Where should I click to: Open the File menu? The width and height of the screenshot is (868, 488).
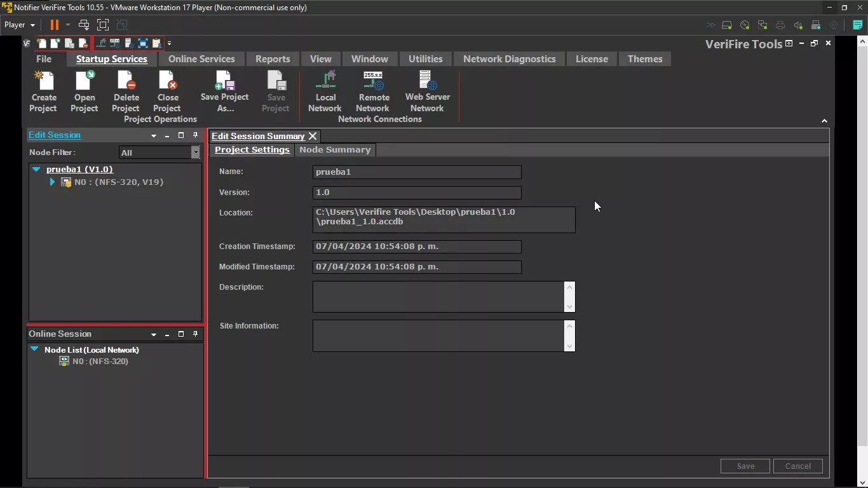tap(44, 59)
